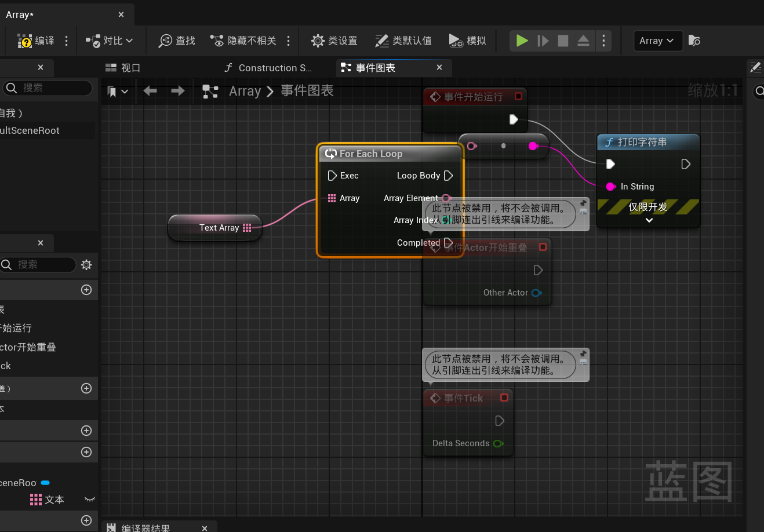
Task: Click the 打印字符串 exec output pin
Action: [x=686, y=164]
